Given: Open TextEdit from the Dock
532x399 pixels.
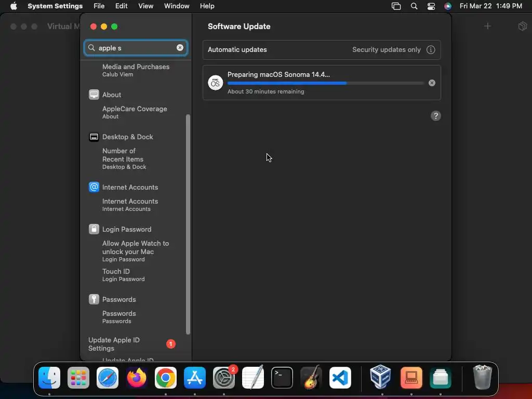Looking at the screenshot, I should [253, 377].
